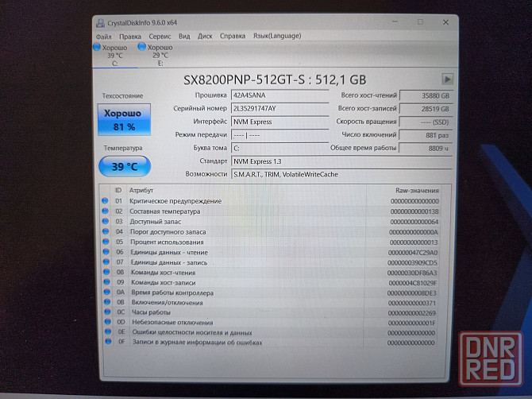Click the 39 °C temperature button
Screen dimensions: 532x399
click(125, 166)
